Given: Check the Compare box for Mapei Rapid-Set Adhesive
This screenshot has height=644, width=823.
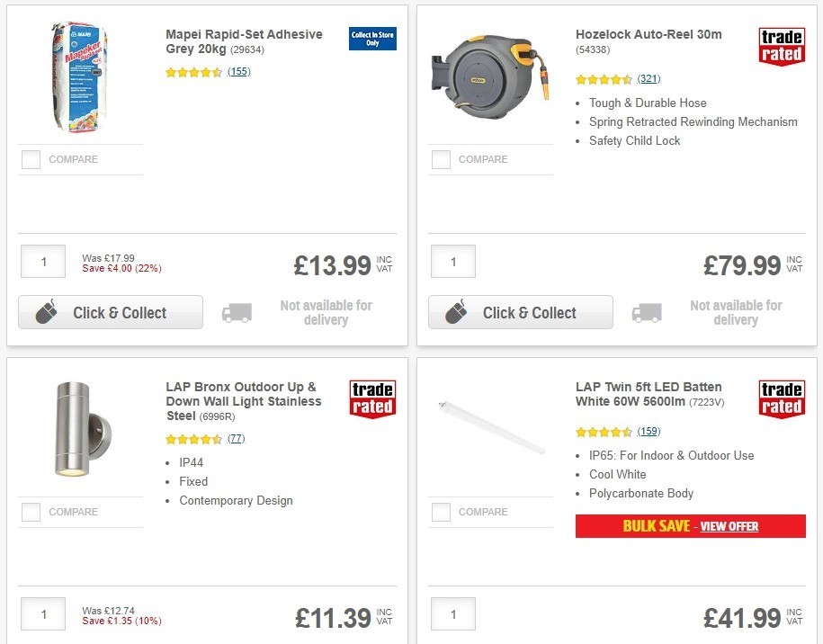Looking at the screenshot, I should [x=30, y=158].
